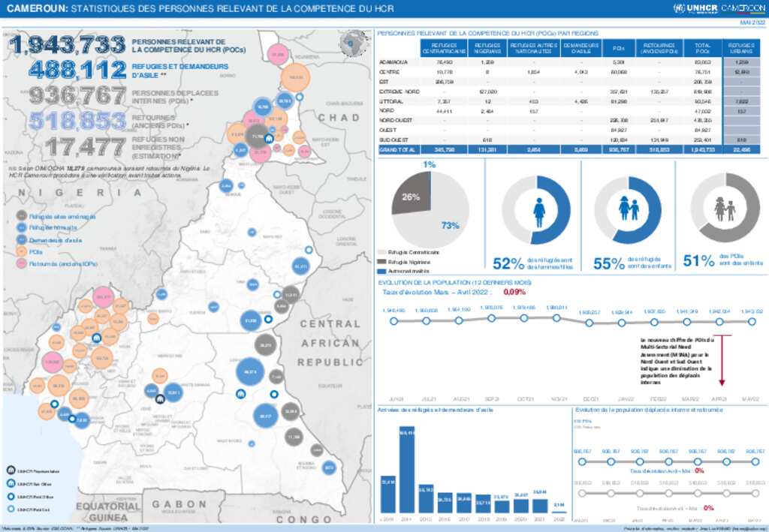The height and width of the screenshot is (532, 769).
Task: Click the 'REFUGIES URBAINS' column header
Action: 741,49
